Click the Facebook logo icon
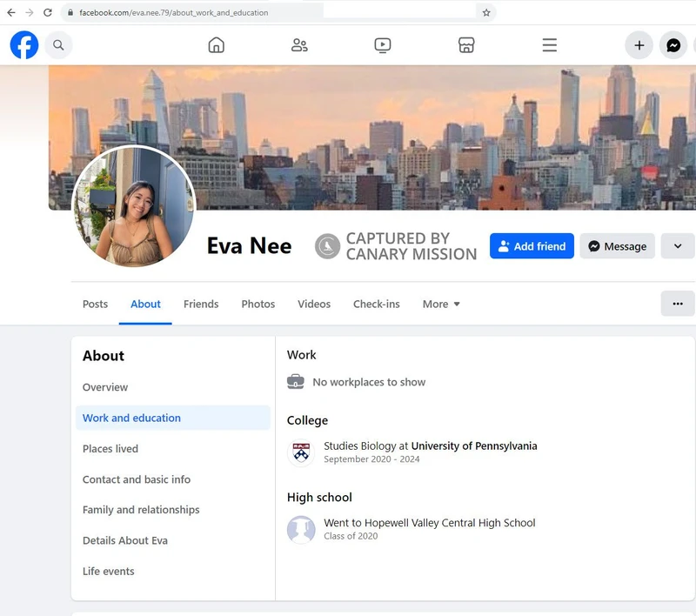 click(x=24, y=45)
